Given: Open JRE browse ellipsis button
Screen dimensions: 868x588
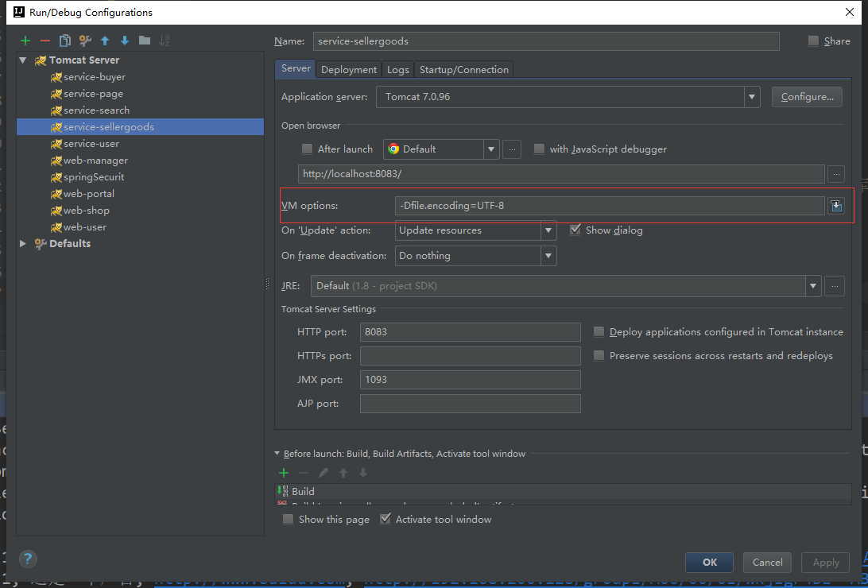Looking at the screenshot, I should click(x=835, y=286).
